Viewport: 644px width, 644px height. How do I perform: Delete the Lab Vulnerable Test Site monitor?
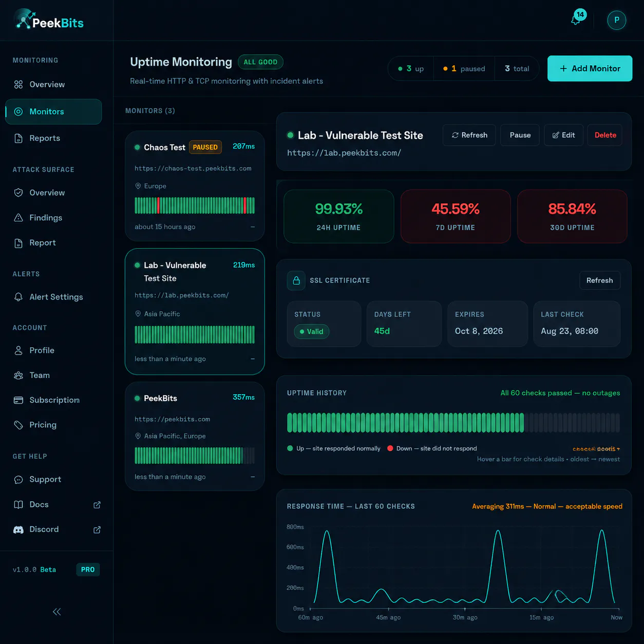click(x=605, y=135)
